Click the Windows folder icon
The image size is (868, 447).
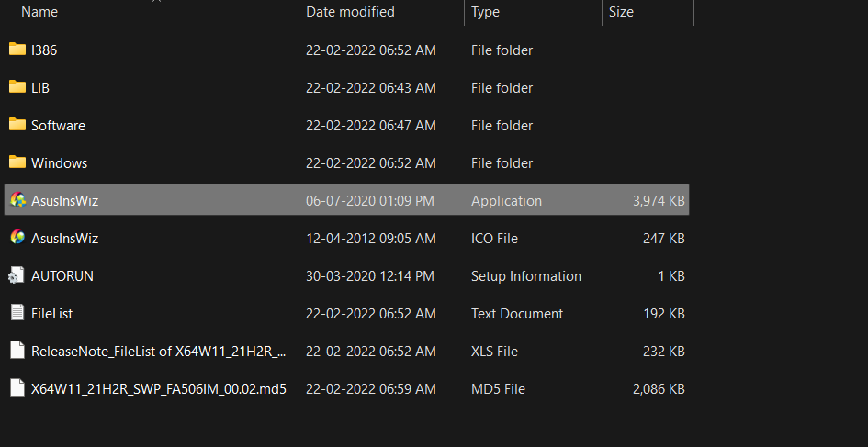(x=17, y=162)
